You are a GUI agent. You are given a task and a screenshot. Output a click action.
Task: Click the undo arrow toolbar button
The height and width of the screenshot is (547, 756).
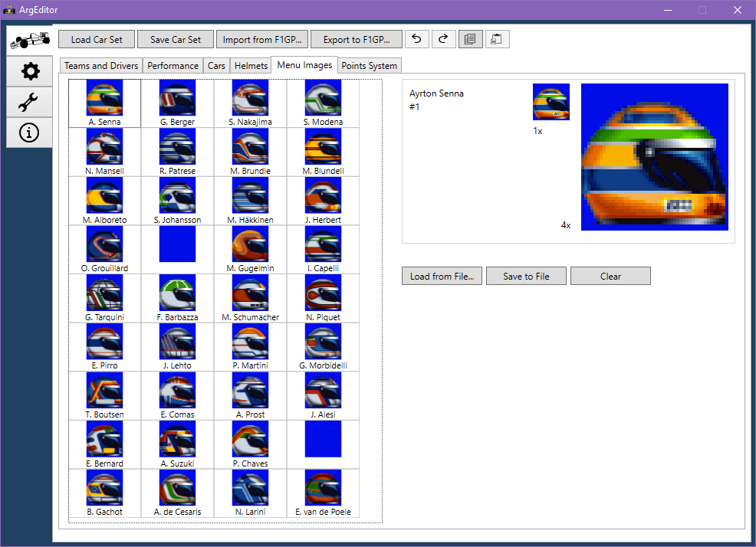pyautogui.click(x=417, y=39)
